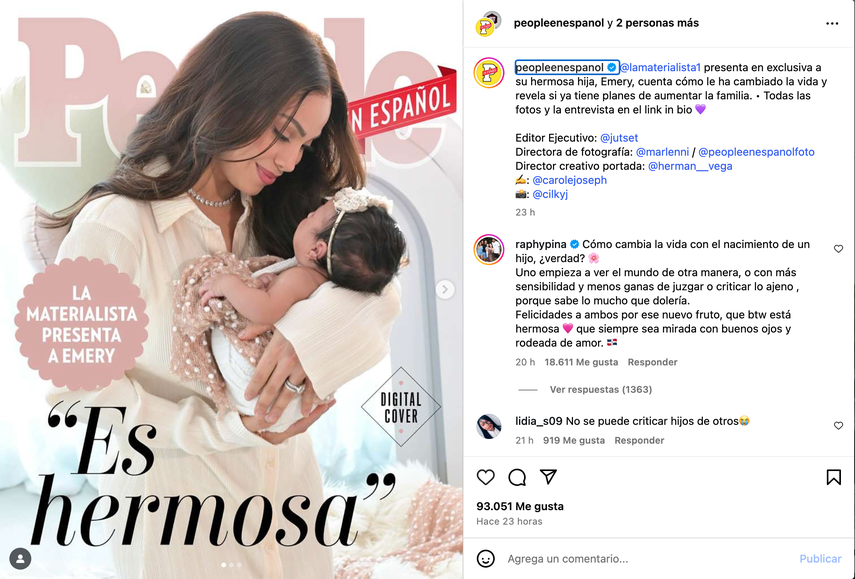Like lidia_s09's comment with the heart
Screen dimensions: 855x579
pyautogui.click(x=838, y=425)
